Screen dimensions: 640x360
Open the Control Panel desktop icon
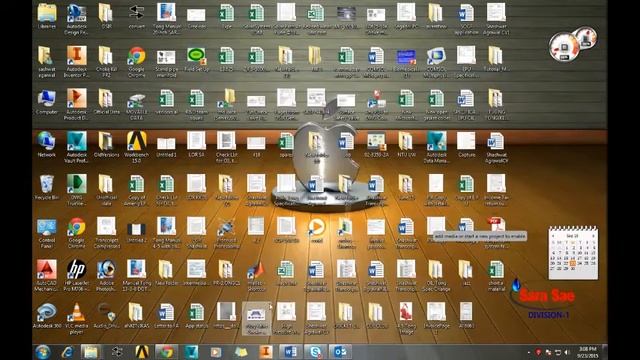[47, 233]
